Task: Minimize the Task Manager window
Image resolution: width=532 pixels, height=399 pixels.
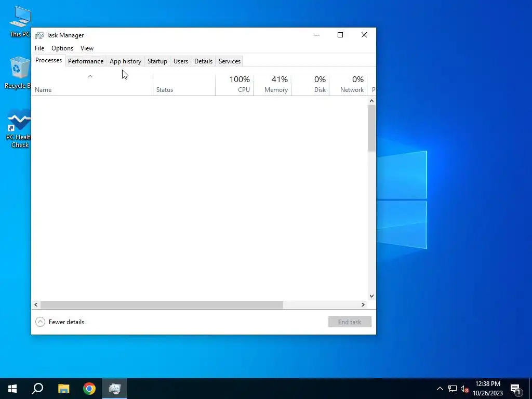Action: tap(317, 35)
